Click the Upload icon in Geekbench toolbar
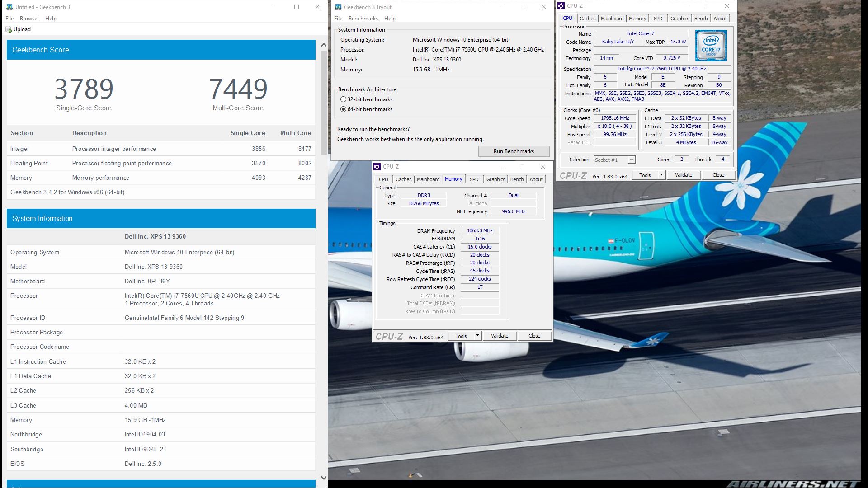 tap(9, 29)
